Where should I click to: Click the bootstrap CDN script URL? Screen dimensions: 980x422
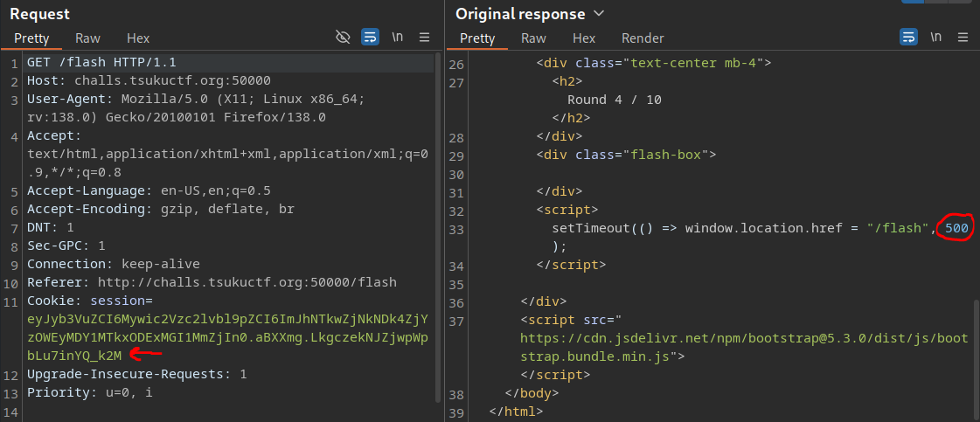pyautogui.click(x=744, y=348)
